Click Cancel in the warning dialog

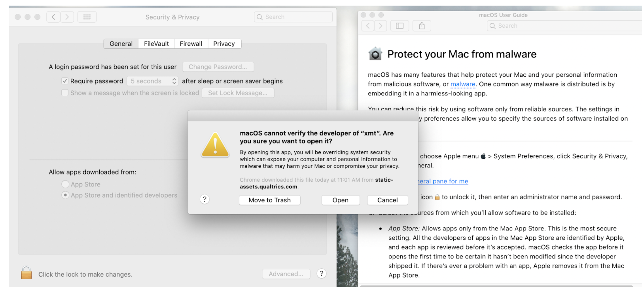click(387, 200)
